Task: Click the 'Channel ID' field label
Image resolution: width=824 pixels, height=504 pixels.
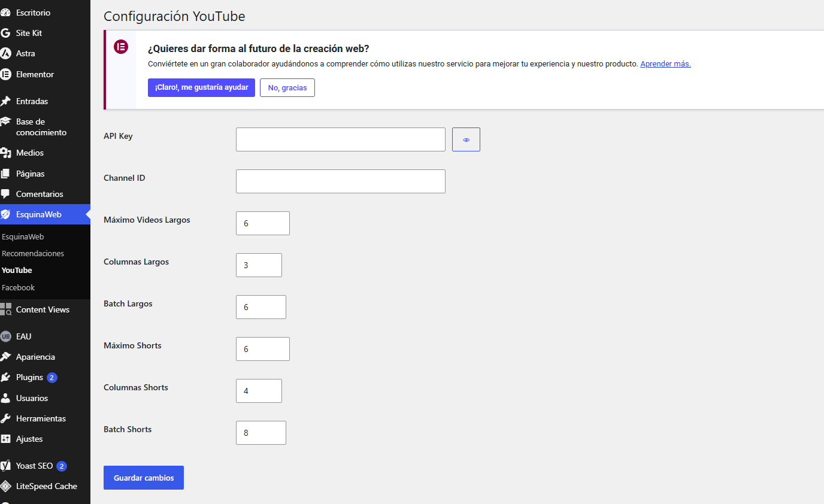Action: [x=125, y=178]
